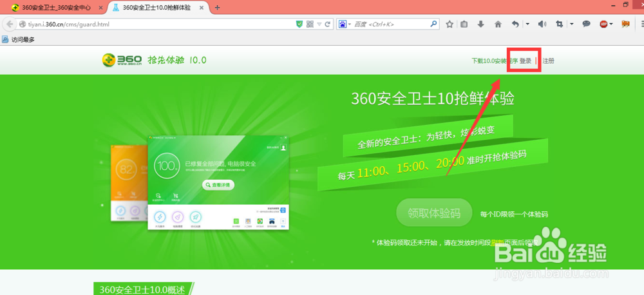This screenshot has width=644, height=295.
Task: Open the 访问最多 bookmarks menu
Action: coord(23,39)
